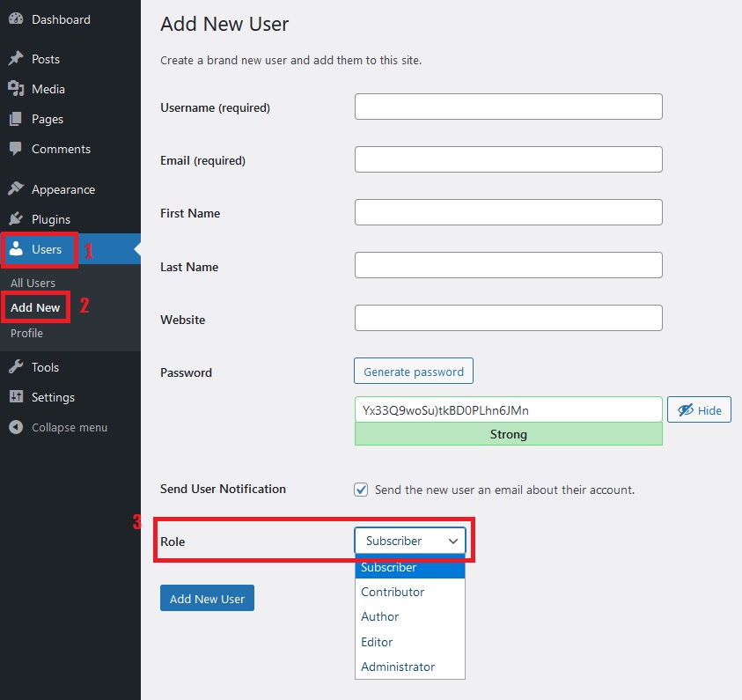Screen dimensions: 742x700
Task: Select Editor in the role options
Action: pos(377,642)
